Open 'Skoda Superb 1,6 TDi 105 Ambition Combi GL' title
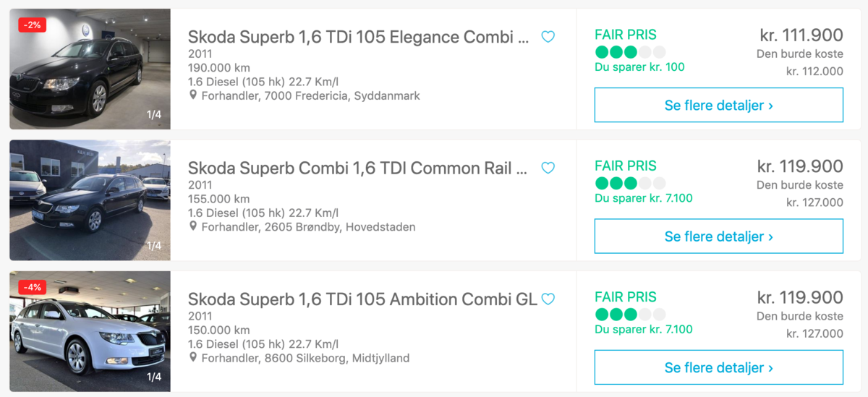 [362, 299]
